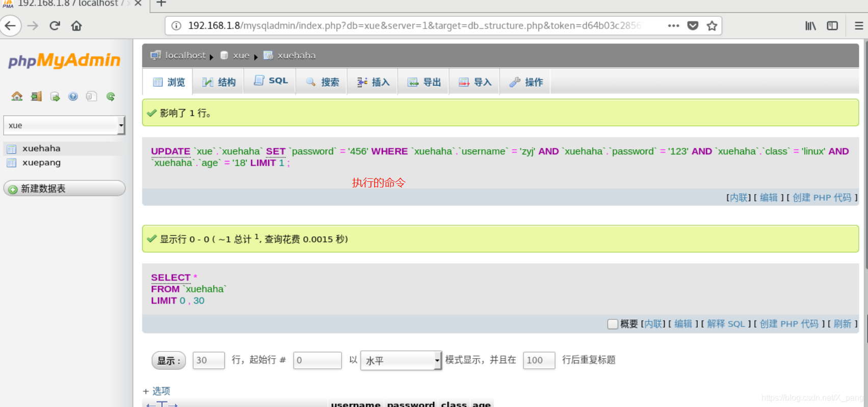Toggle the 概要 checkbox

(613, 324)
